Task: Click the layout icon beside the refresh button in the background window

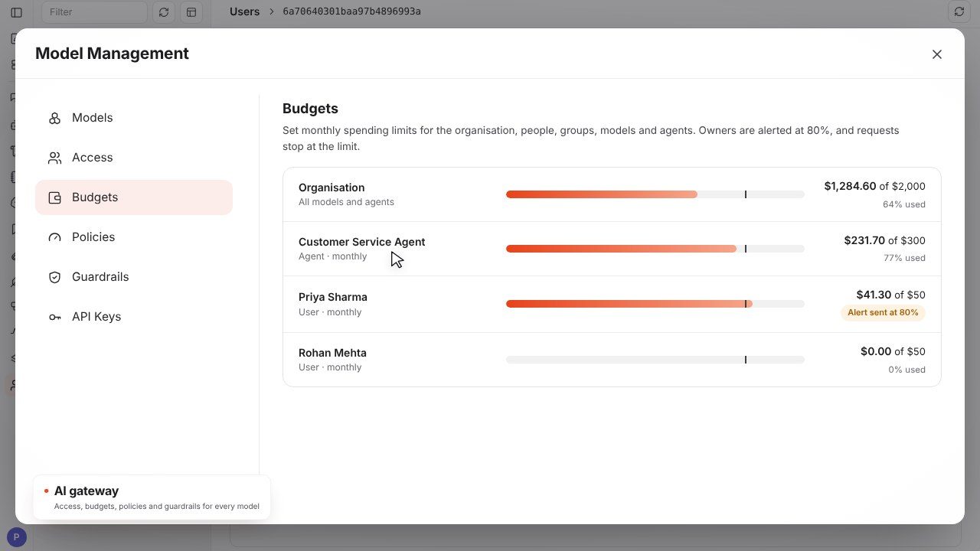Action: tap(191, 12)
